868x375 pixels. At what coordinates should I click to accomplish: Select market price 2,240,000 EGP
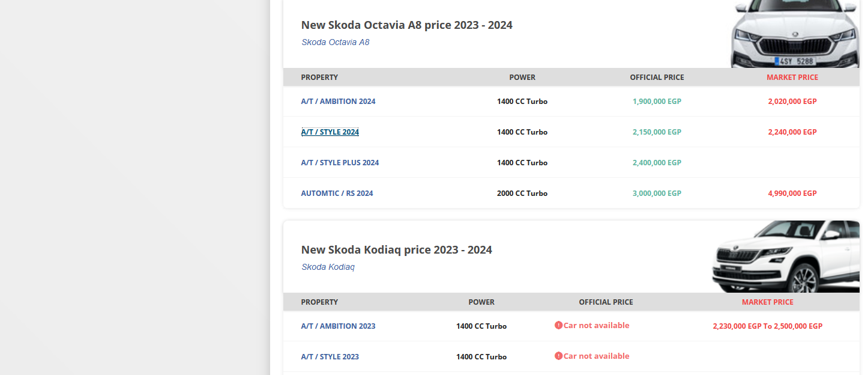[x=792, y=132]
